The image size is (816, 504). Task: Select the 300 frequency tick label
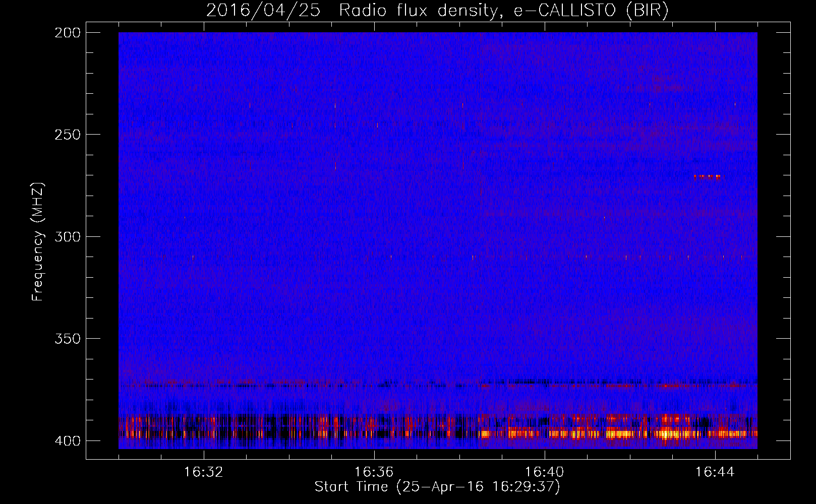coord(68,237)
